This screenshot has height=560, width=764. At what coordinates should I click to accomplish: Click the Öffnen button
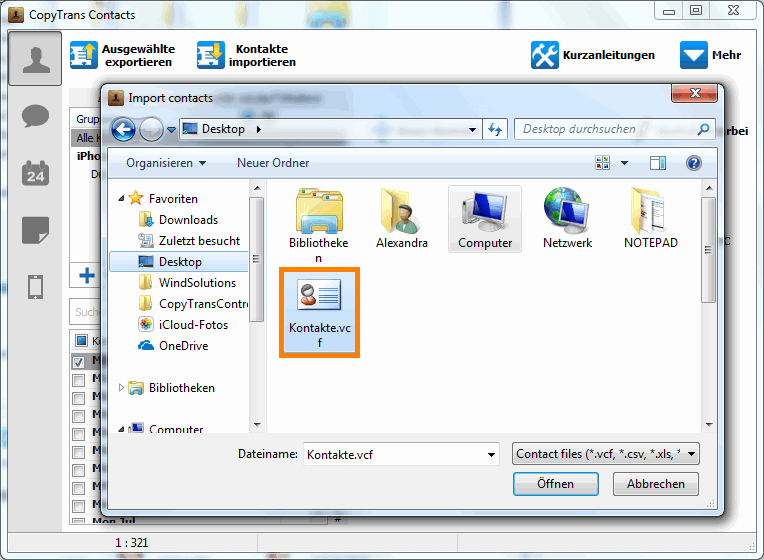[x=555, y=484]
